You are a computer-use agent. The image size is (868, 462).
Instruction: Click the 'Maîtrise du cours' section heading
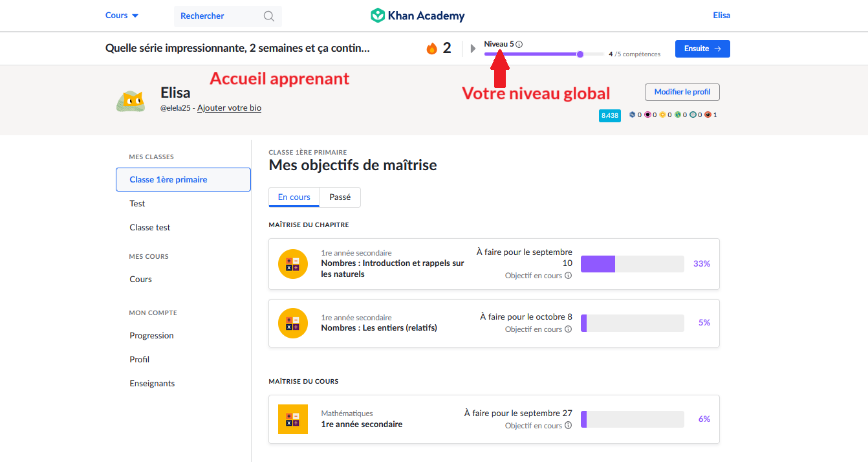(x=304, y=382)
